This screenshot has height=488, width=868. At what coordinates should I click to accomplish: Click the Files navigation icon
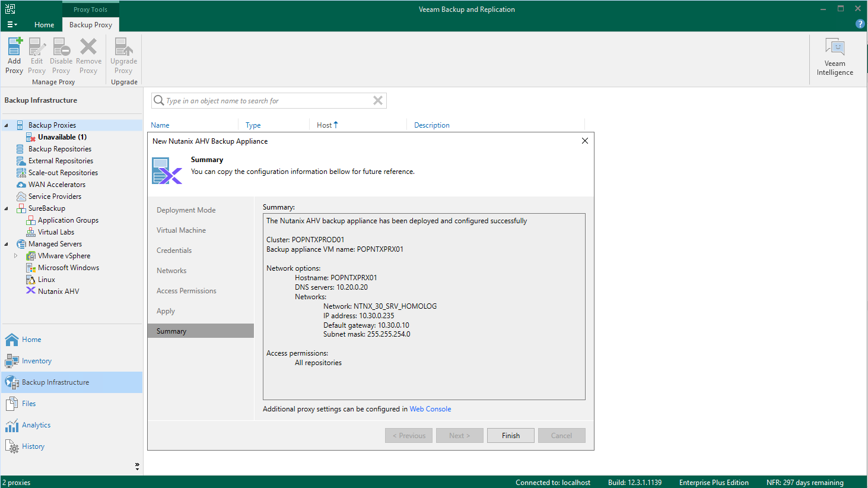pyautogui.click(x=12, y=404)
